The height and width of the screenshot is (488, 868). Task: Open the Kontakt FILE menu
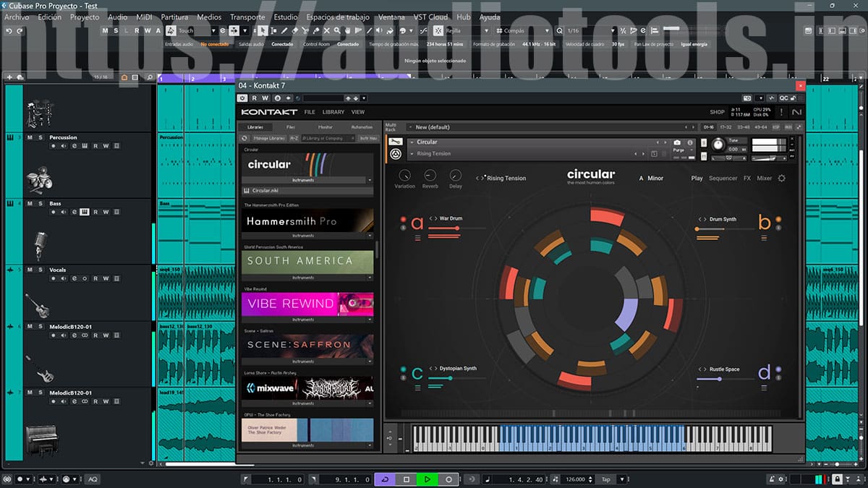tap(310, 112)
